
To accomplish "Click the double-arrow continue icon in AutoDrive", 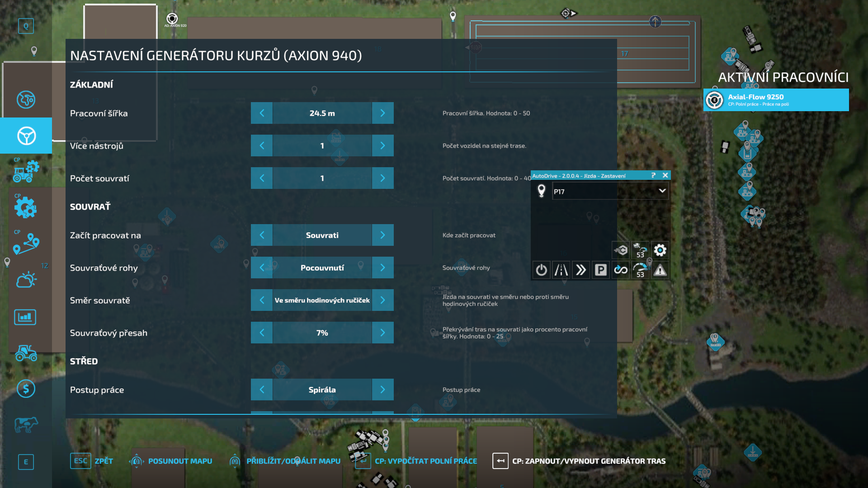I will (x=581, y=270).
